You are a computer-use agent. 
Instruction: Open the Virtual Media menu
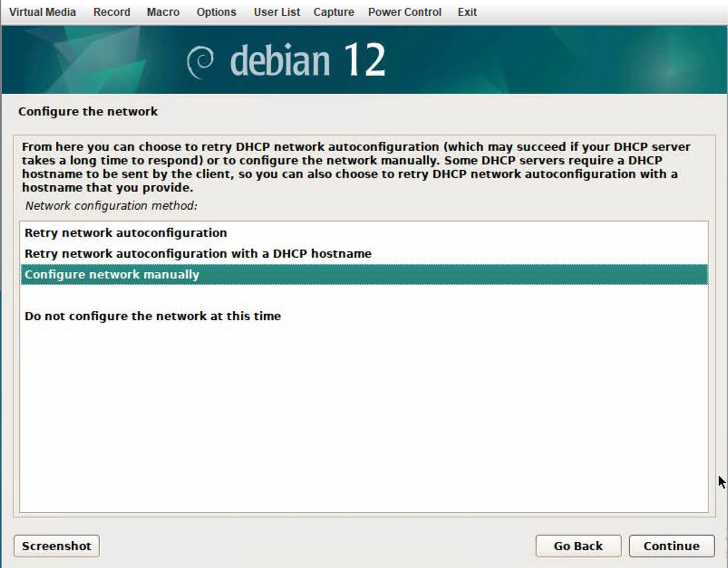[42, 12]
